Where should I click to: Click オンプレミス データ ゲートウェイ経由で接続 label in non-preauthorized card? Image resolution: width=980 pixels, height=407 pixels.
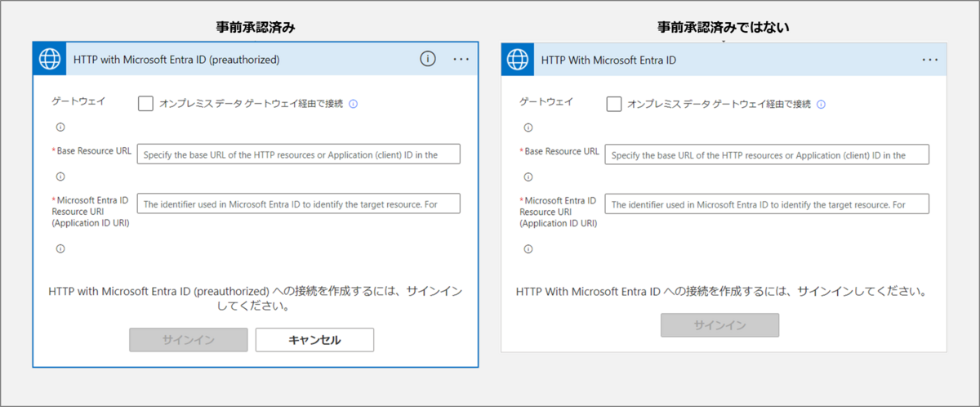tap(719, 104)
